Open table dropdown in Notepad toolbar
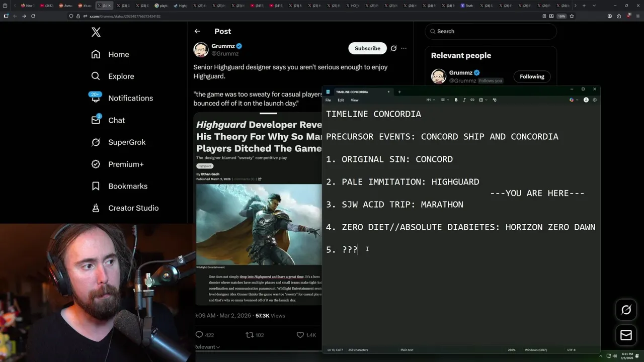Viewport: 644px width, 362px height. pos(482,100)
